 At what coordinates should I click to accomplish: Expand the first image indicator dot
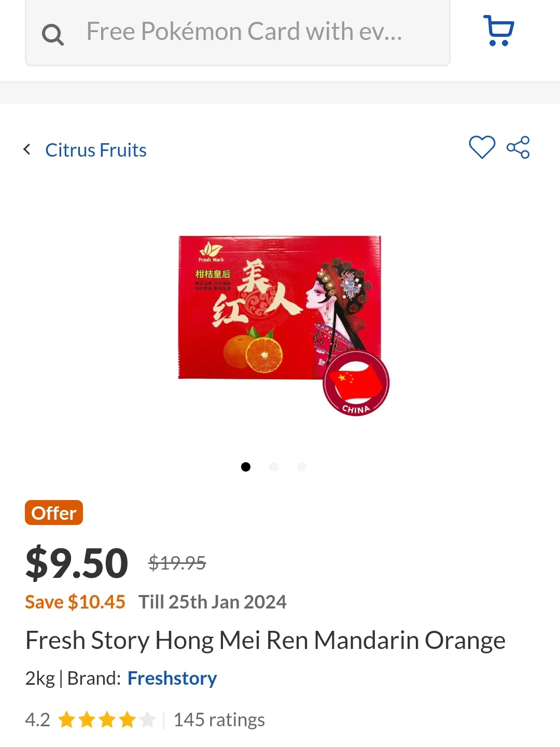245,466
